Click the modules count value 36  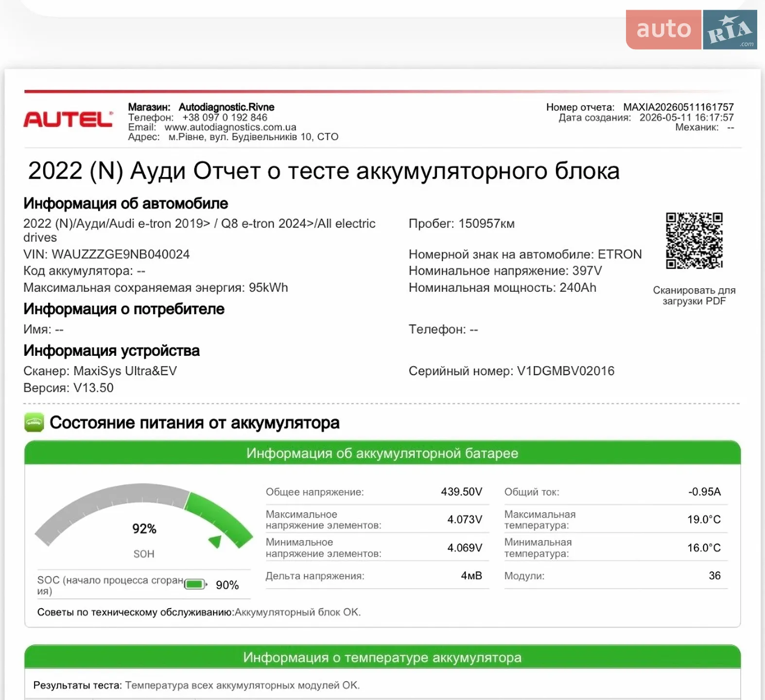point(714,576)
